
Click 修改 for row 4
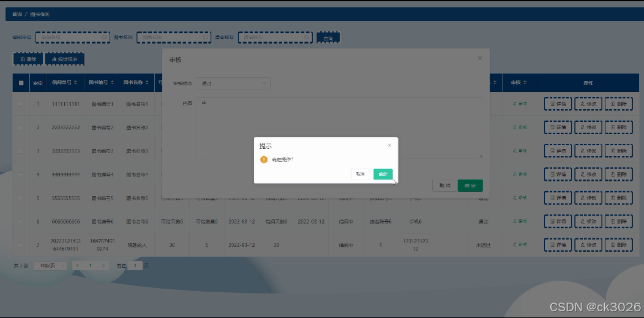(588, 174)
